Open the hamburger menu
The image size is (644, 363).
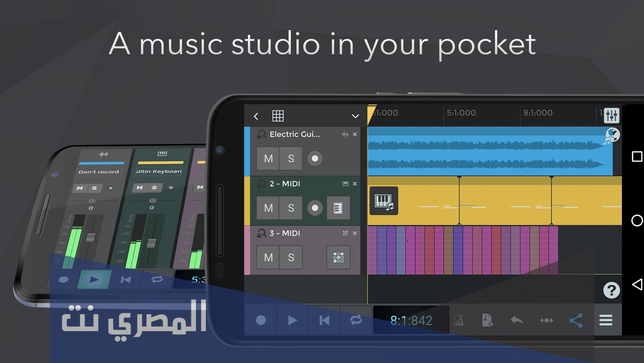point(606,320)
